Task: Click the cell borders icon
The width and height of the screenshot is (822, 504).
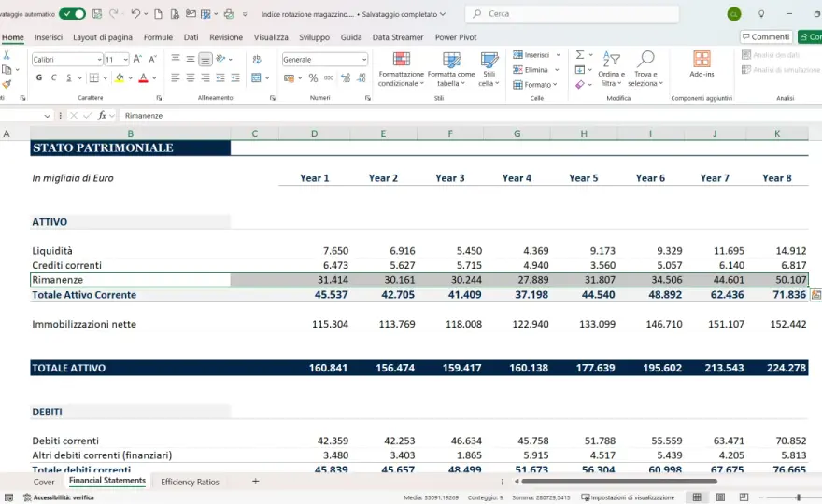Action: pyautogui.click(x=93, y=78)
